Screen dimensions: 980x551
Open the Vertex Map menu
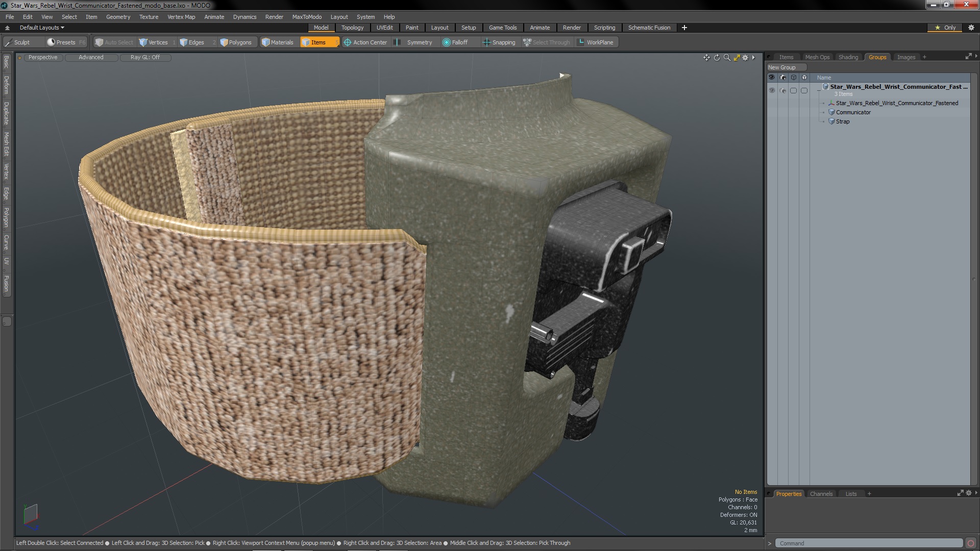(181, 17)
